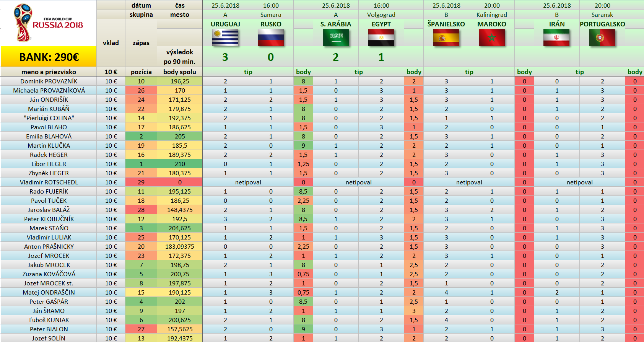Screen dimensions: 644x342
Task: Select the 'body spolu' column header
Action: 180,72
